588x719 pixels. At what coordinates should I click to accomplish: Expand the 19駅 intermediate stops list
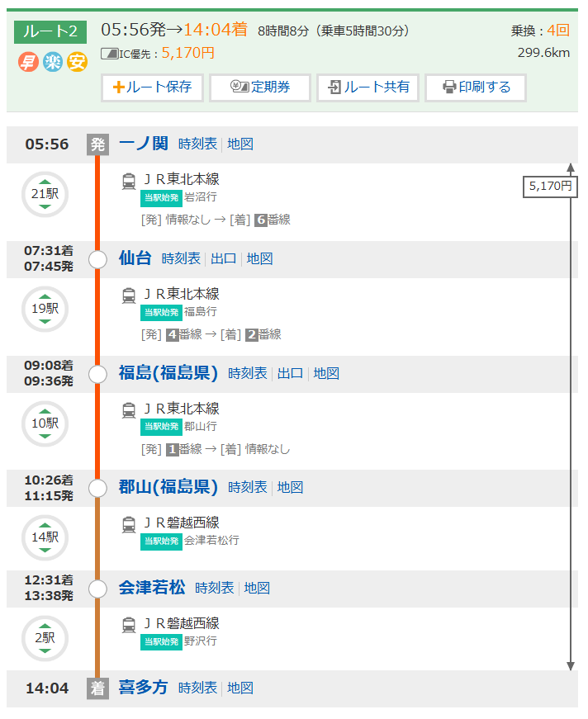[x=45, y=310]
